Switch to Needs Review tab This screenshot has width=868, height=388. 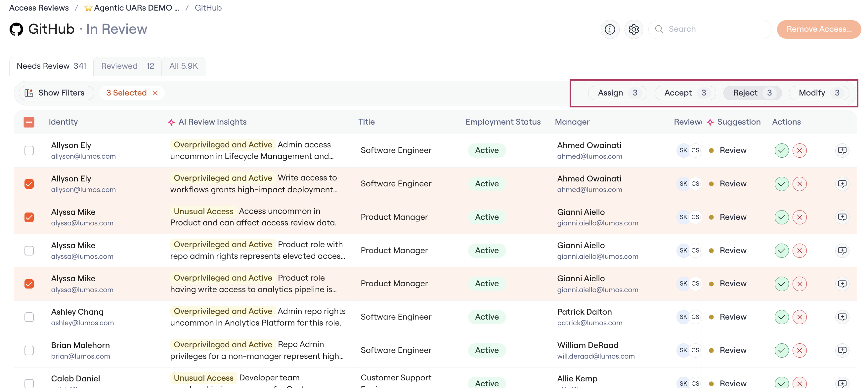click(x=51, y=66)
